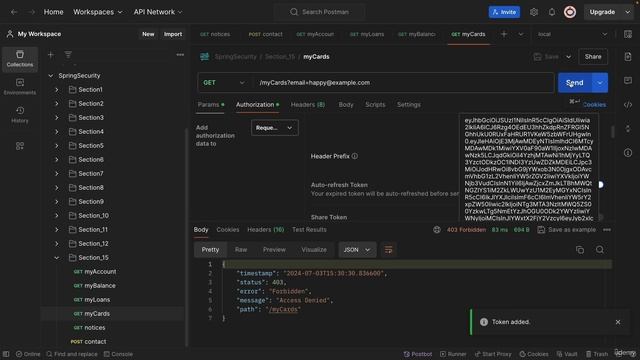This screenshot has width=640, height=360.
Task: Go back with the left arrow
Action: (x=14, y=12)
